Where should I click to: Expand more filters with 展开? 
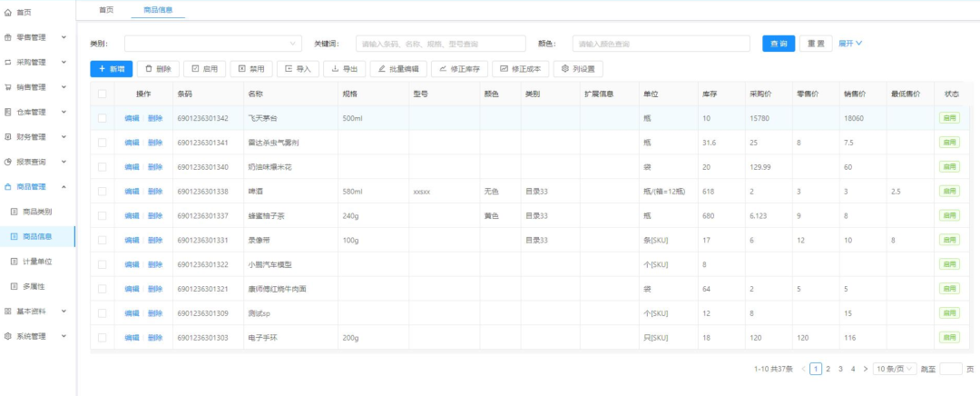coord(849,44)
